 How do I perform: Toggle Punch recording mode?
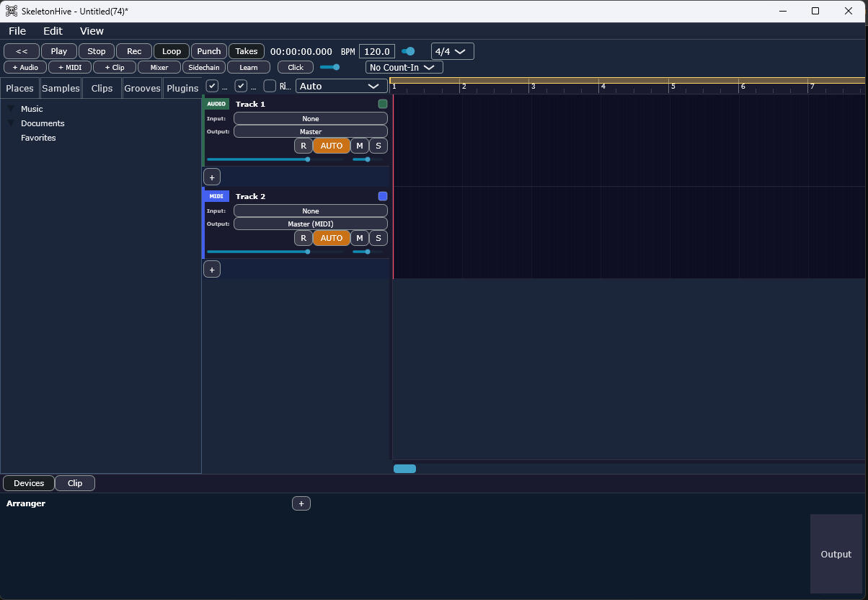(x=209, y=51)
